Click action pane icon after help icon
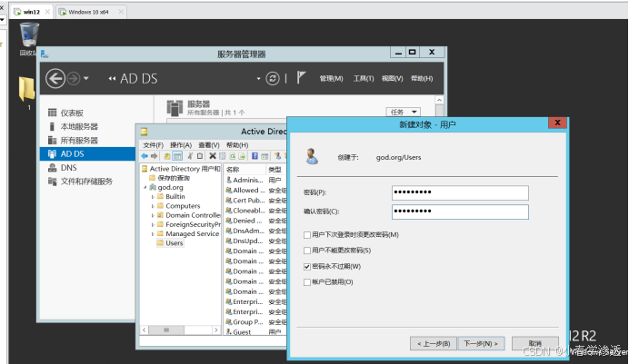The image size is (629, 364). click(265, 156)
